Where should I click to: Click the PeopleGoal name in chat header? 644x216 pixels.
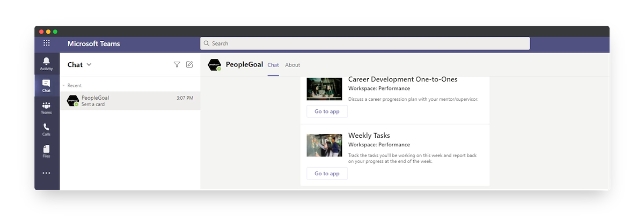tap(244, 64)
